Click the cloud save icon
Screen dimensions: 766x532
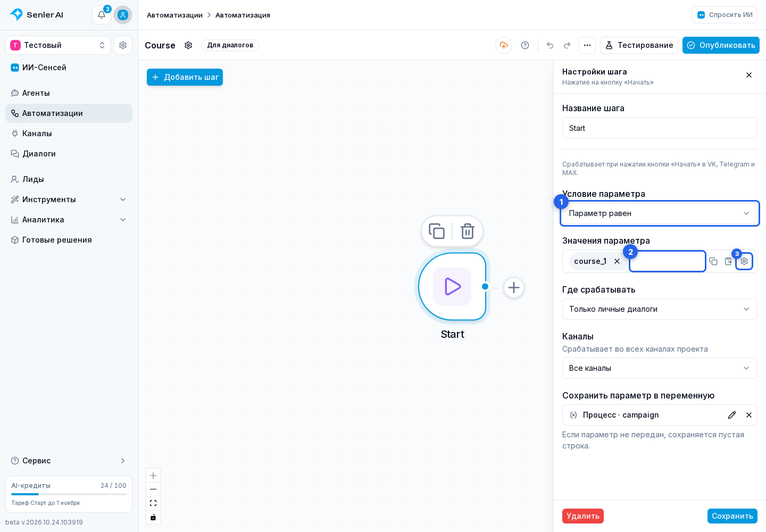(x=504, y=45)
